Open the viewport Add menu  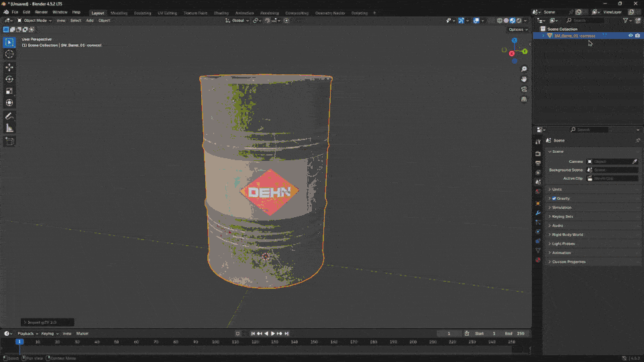click(89, 21)
